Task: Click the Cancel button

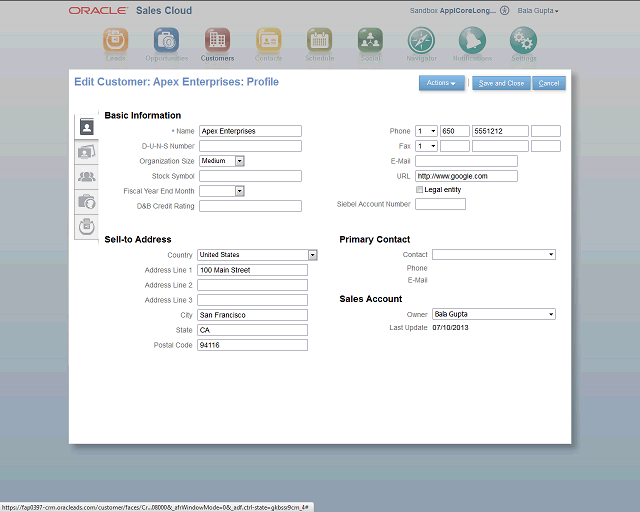Action: click(x=549, y=83)
